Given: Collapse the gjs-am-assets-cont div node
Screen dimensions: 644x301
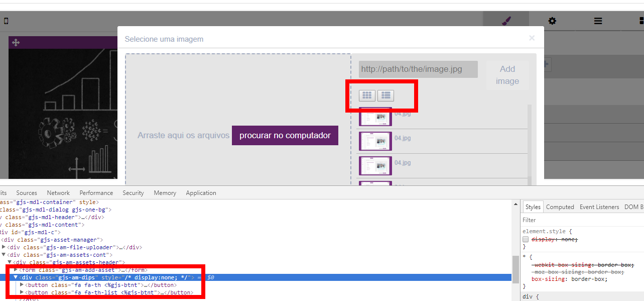Looking at the screenshot, I should pyautogui.click(x=4, y=255).
